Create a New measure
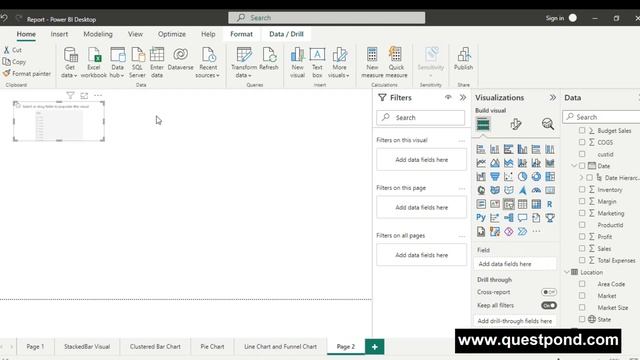 pyautogui.click(x=372, y=62)
